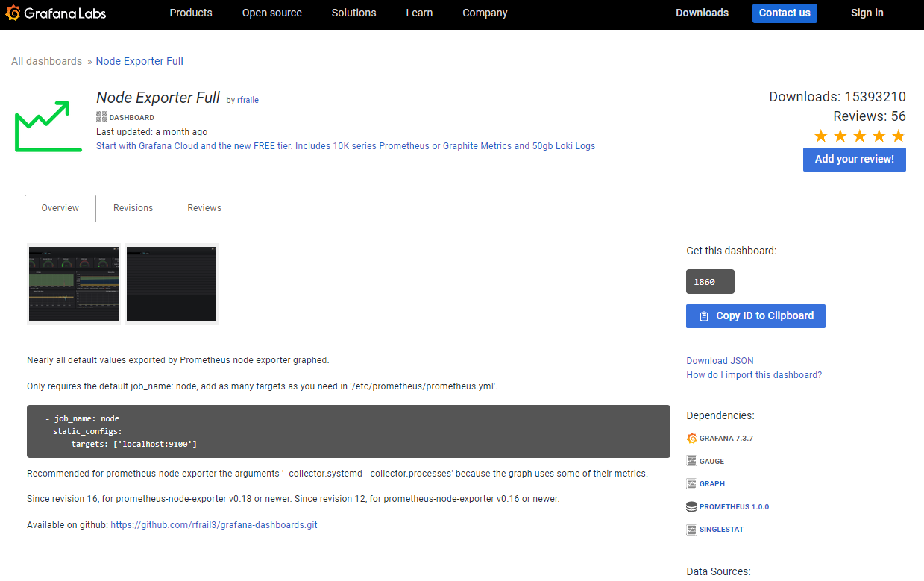Click Last updated: a month ago text
The height and width of the screenshot is (581, 924).
(152, 132)
